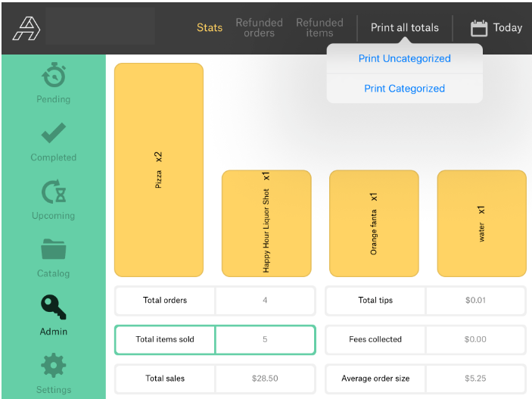Switch to the Refunded orders tab
Screen dimensions: 532x399
click(259, 28)
